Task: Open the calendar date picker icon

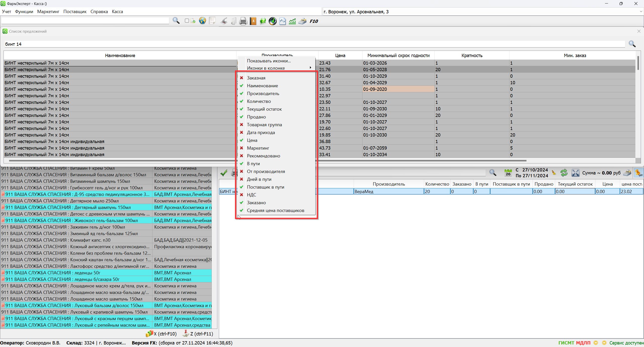Action: (508, 173)
